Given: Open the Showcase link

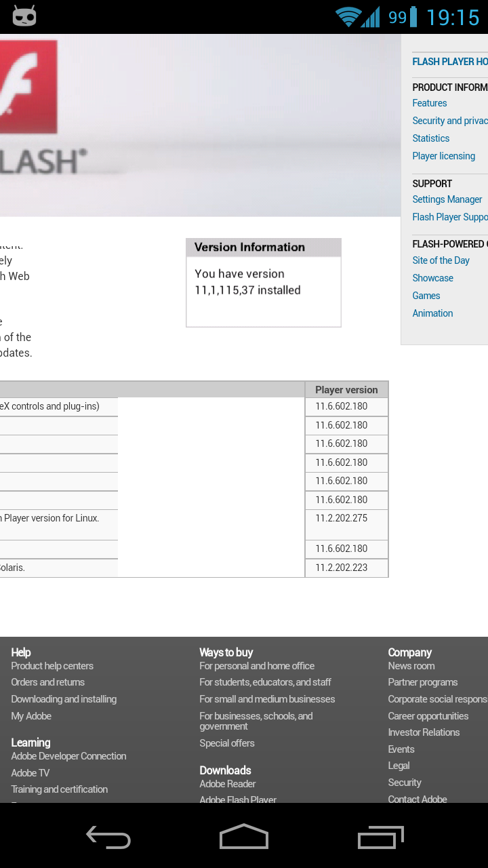Looking at the screenshot, I should click(x=433, y=278).
